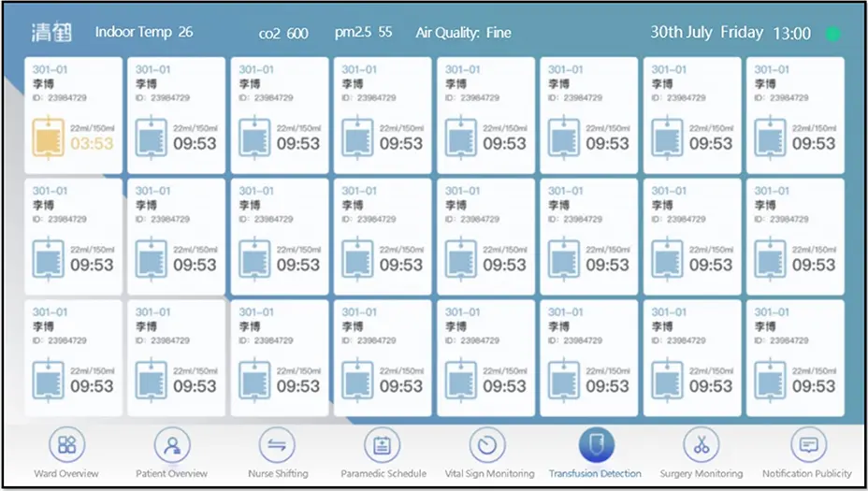The image size is (868, 491).
Task: Click the highlighted Transfusion Detection icon
Action: point(596,445)
